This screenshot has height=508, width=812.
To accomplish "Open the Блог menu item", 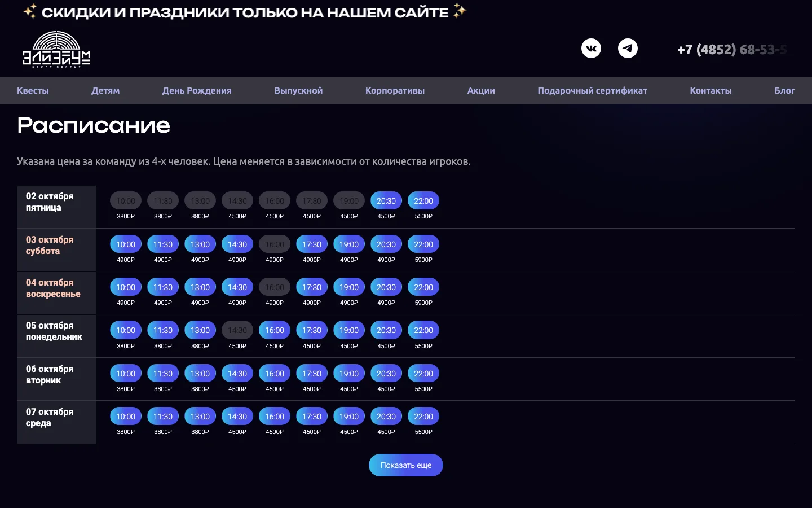I will pyautogui.click(x=784, y=90).
